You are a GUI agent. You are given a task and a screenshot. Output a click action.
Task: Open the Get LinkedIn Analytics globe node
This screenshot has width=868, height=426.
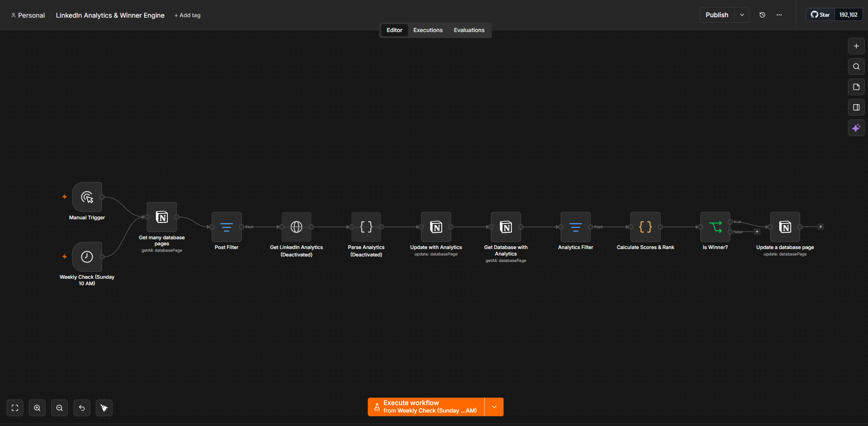(296, 227)
